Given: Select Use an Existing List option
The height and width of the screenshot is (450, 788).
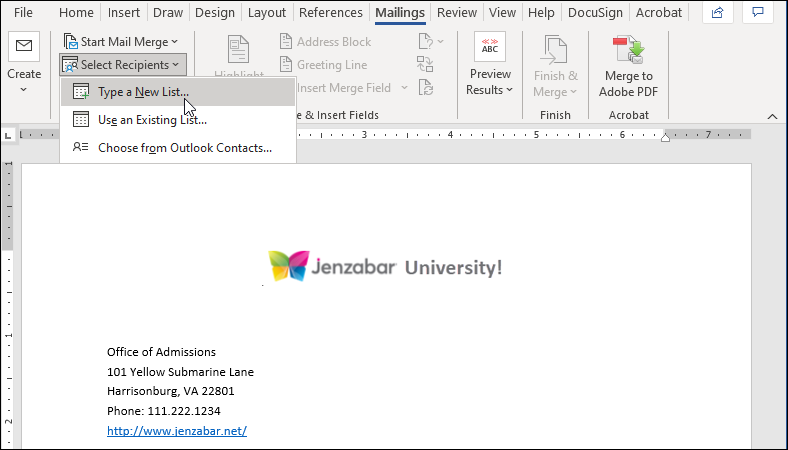Looking at the screenshot, I should [152, 120].
